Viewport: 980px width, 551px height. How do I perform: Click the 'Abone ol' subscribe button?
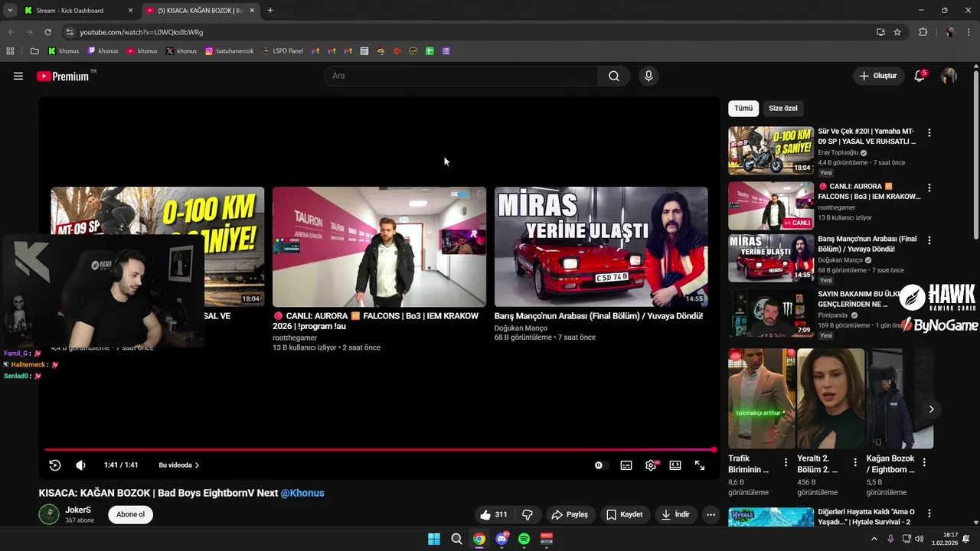click(x=130, y=514)
